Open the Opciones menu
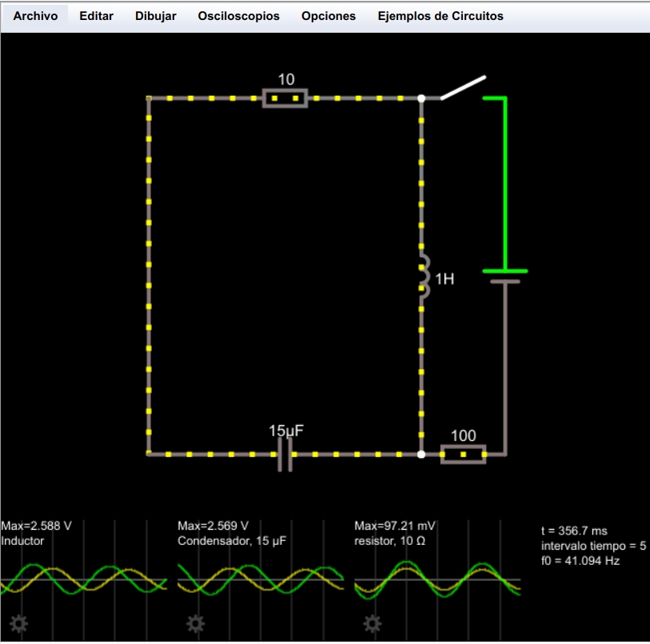The height and width of the screenshot is (644, 650). pyautogui.click(x=329, y=16)
